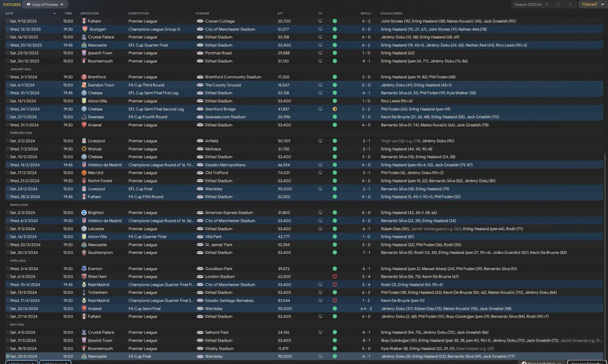Expand the Season 2023/24 selector
Image resolution: width=608 pixels, height=364 pixels.
point(532,4)
